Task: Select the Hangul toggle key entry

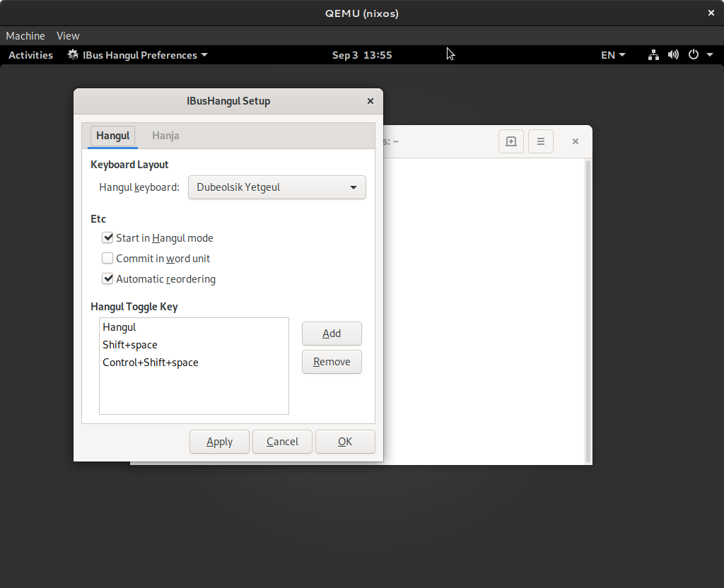Action: tap(194, 327)
